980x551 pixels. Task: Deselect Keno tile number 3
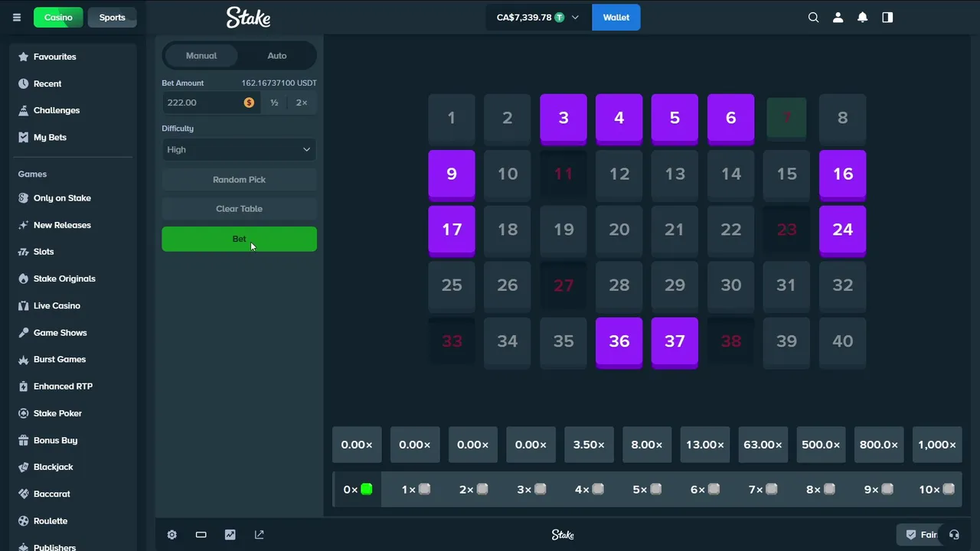point(563,119)
